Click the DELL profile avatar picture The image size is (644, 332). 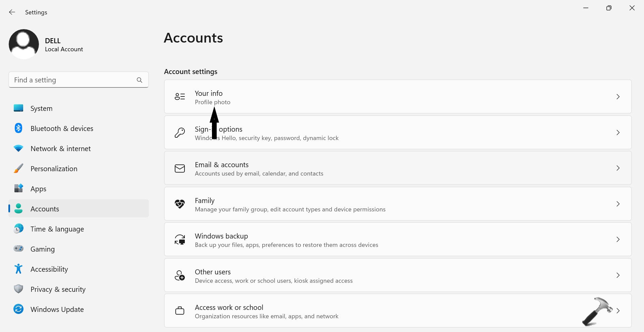pyautogui.click(x=24, y=44)
